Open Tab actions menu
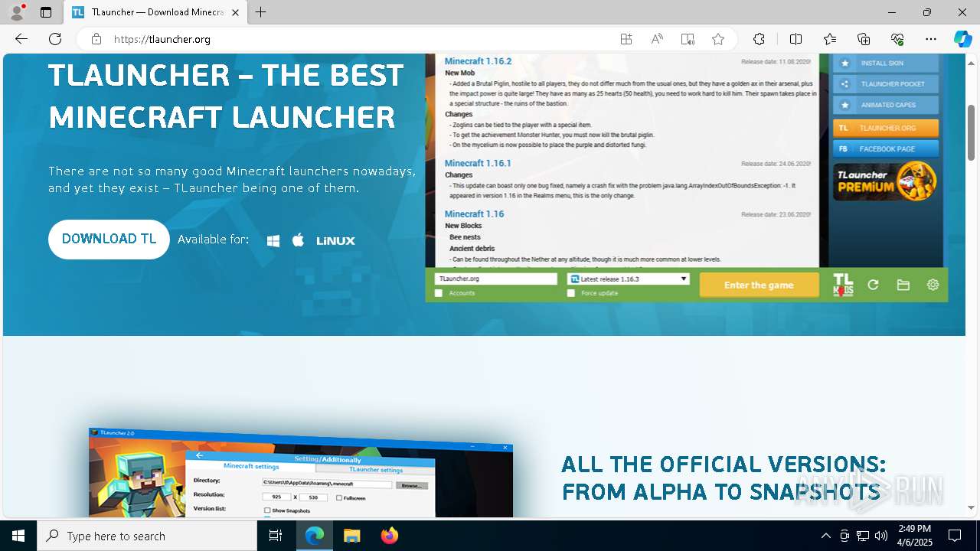980x551 pixels. click(x=46, y=12)
